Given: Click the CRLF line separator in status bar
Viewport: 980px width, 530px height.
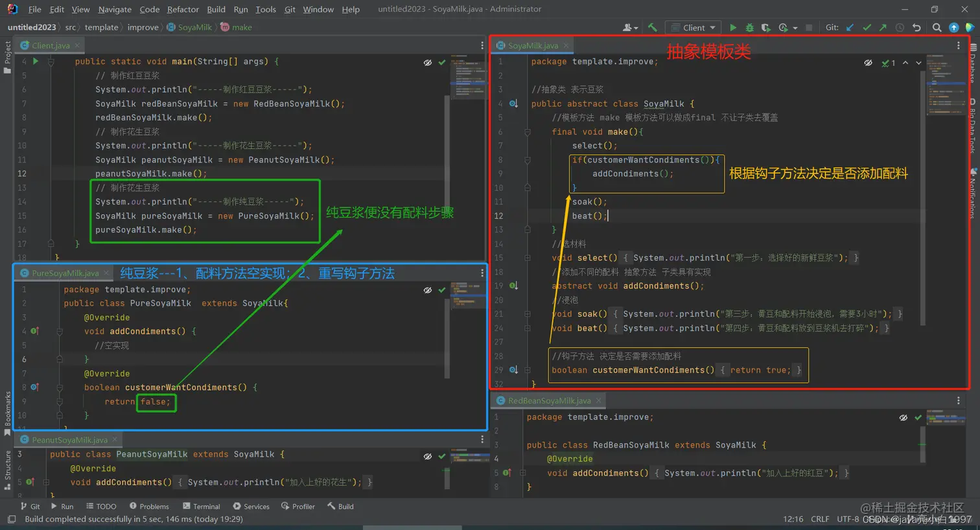Looking at the screenshot, I should coord(820,519).
